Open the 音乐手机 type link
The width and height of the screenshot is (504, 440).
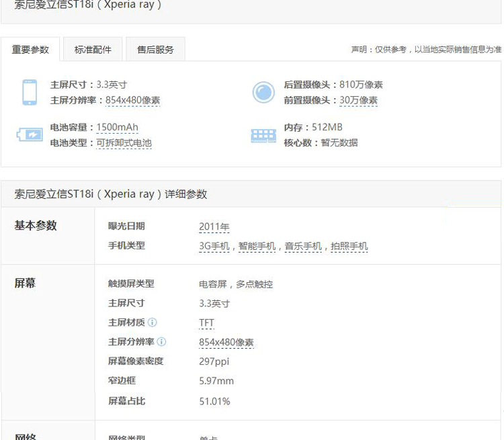coord(303,246)
